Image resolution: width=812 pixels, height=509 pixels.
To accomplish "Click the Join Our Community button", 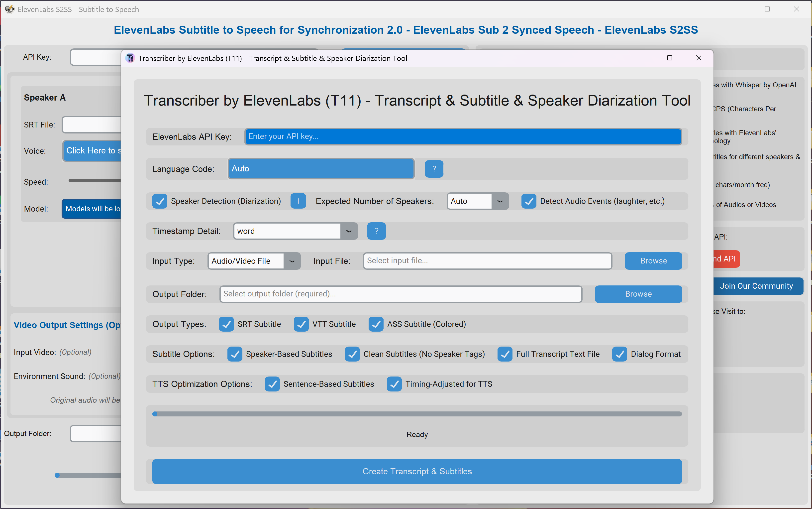I will coord(756,286).
